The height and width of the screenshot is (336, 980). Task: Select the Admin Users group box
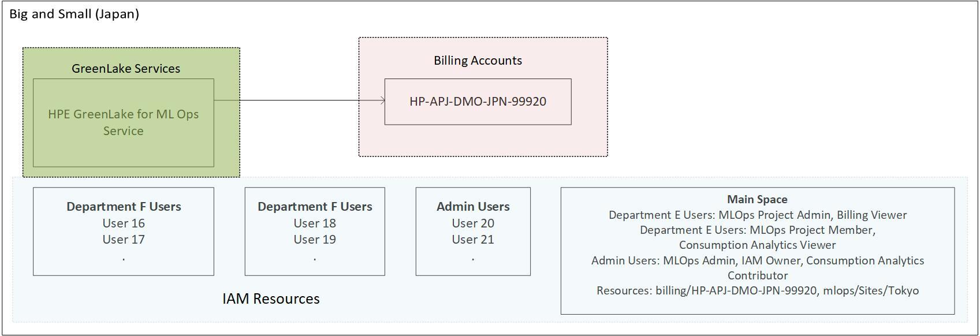pyautogui.click(x=473, y=231)
